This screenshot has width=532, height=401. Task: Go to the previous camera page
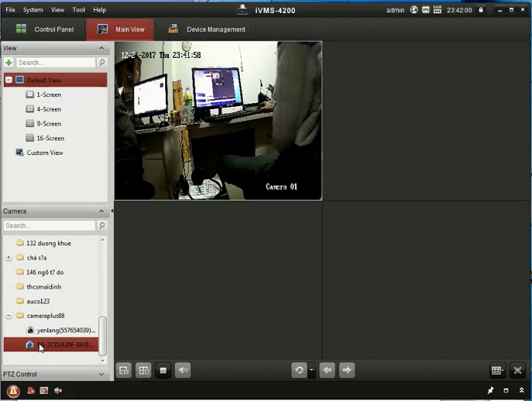coord(327,370)
